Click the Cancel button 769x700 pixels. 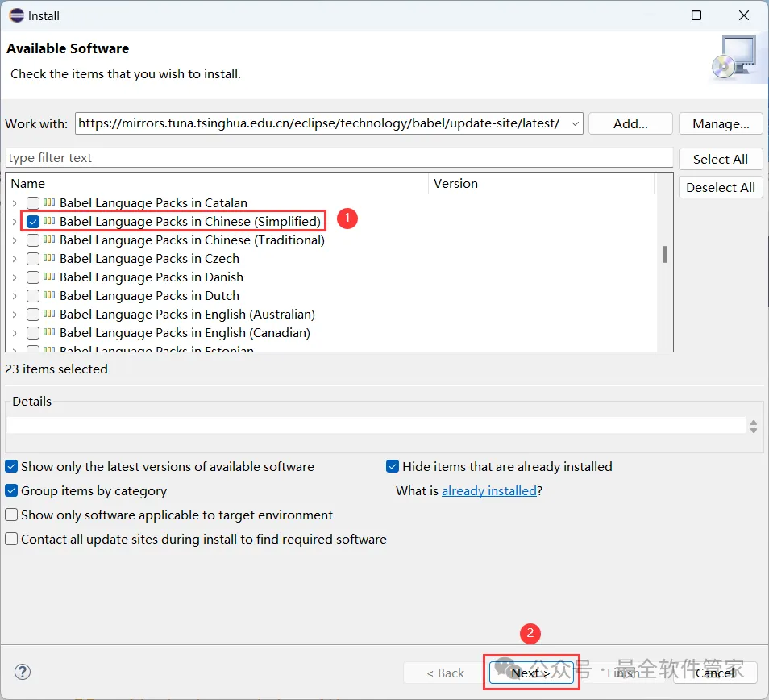click(715, 673)
